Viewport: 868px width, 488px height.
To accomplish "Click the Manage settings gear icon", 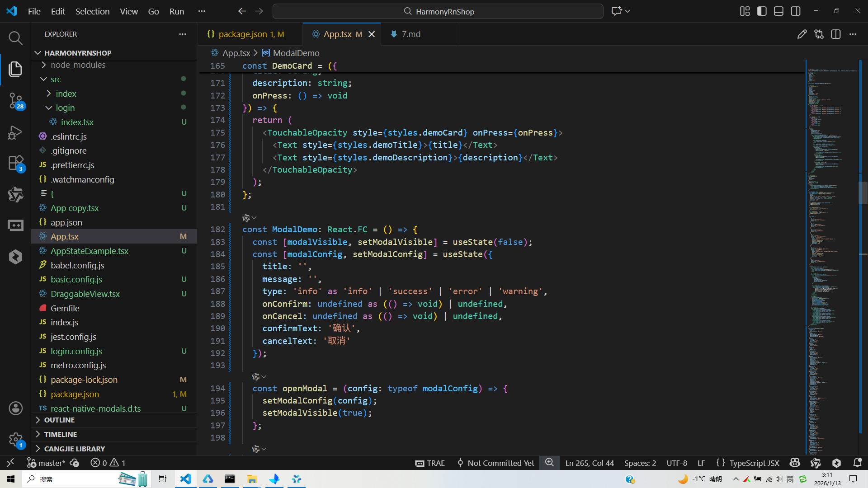I will click(x=15, y=439).
